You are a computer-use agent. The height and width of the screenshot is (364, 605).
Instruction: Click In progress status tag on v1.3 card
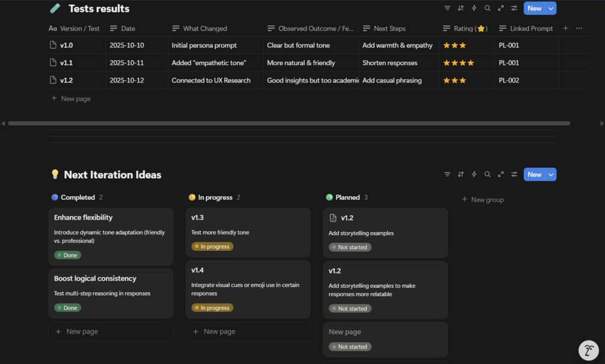[212, 247]
